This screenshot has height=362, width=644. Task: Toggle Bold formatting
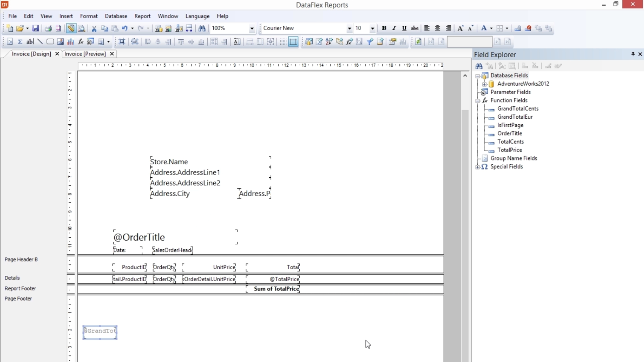tap(384, 28)
